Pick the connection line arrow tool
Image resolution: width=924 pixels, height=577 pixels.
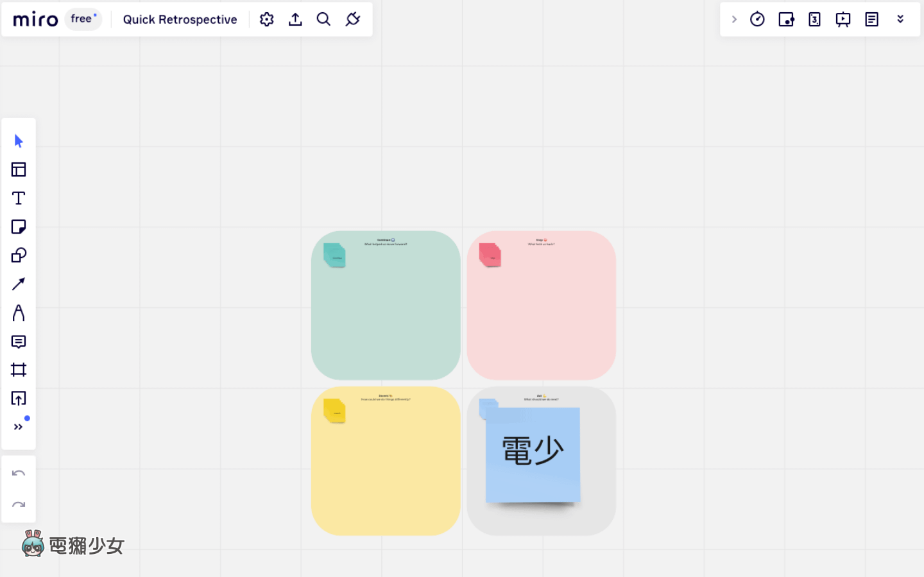[19, 284]
